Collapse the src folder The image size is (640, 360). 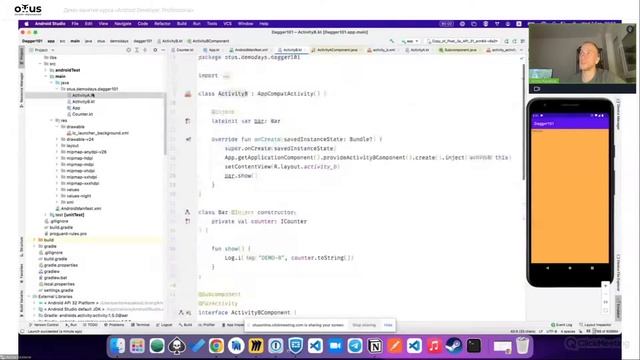coord(40,64)
